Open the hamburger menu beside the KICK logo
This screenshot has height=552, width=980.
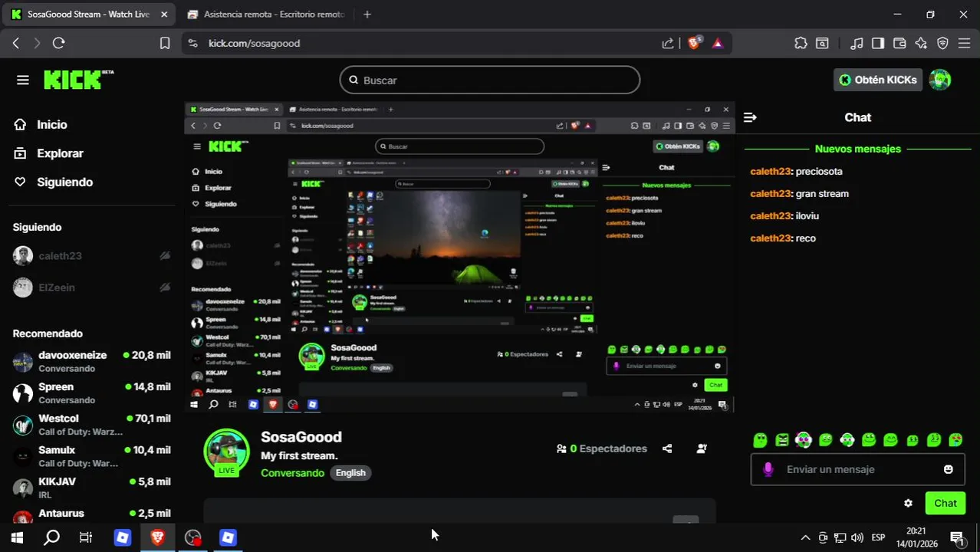(22, 80)
